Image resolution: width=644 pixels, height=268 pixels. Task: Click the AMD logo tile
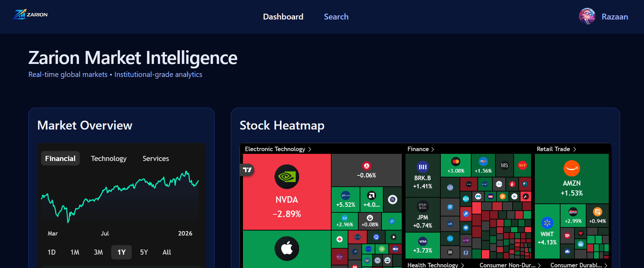(372, 199)
